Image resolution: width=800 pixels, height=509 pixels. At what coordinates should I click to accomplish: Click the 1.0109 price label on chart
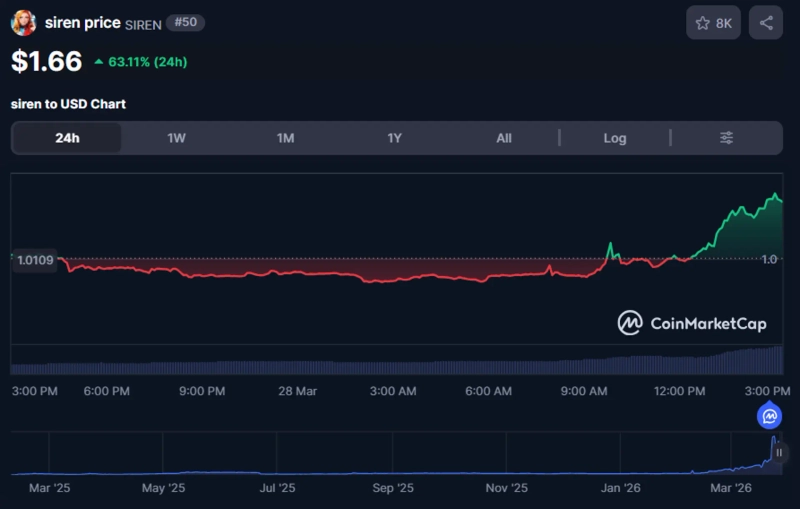pyautogui.click(x=36, y=260)
